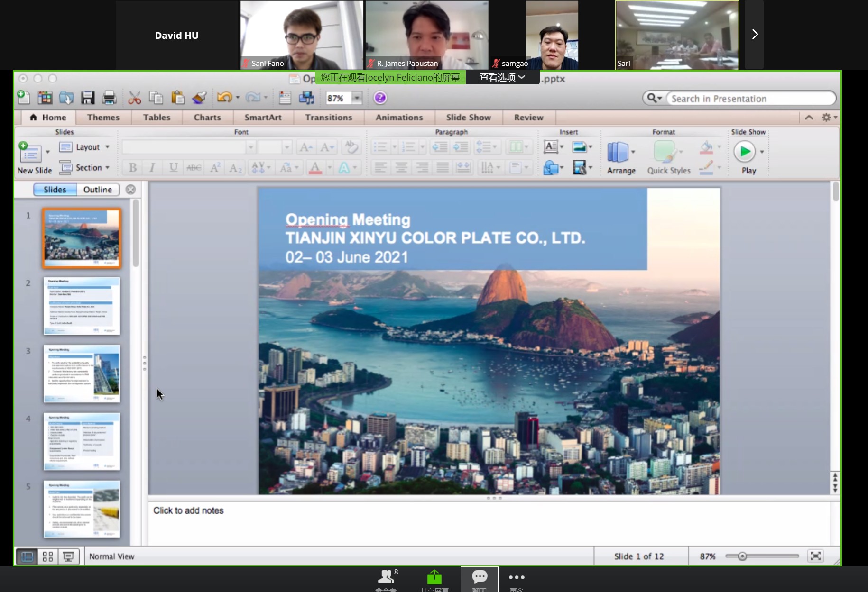Click the Undo arrow icon
This screenshot has height=592, width=868.
[x=224, y=98]
